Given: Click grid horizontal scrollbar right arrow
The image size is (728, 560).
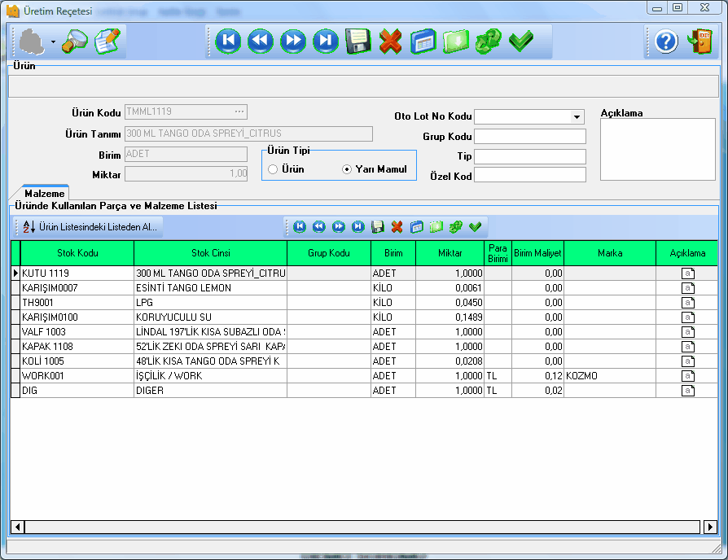Looking at the screenshot, I should point(710,527).
